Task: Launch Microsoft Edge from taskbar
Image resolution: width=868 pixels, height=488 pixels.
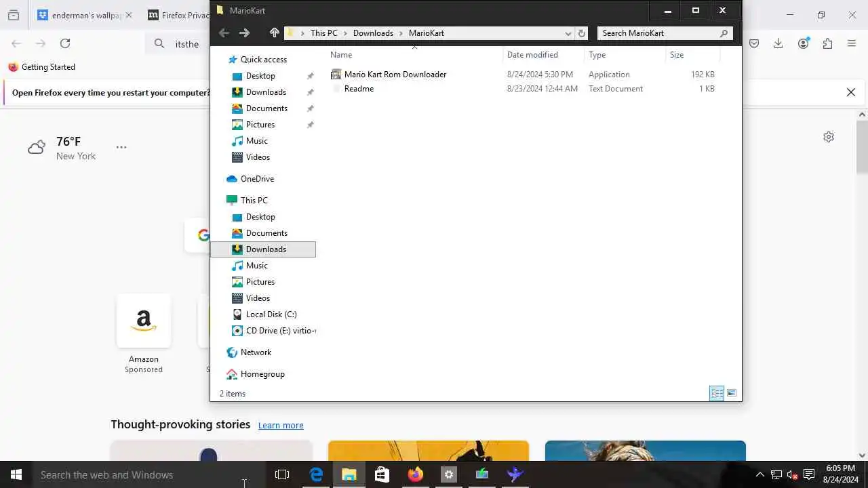Action: [316, 474]
